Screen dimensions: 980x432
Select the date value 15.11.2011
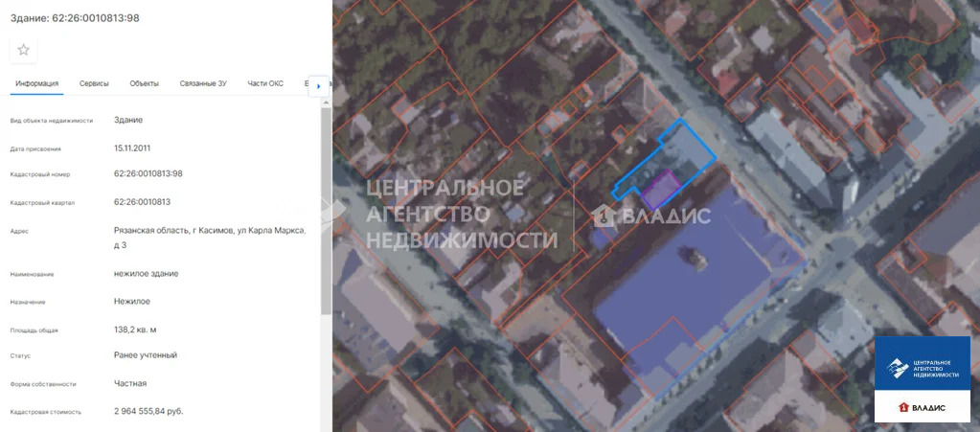tap(132, 148)
